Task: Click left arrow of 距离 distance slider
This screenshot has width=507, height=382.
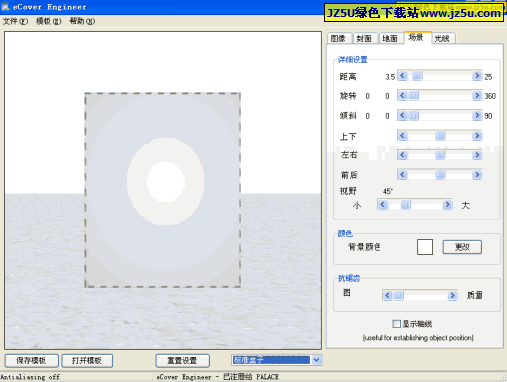Action: tap(403, 76)
